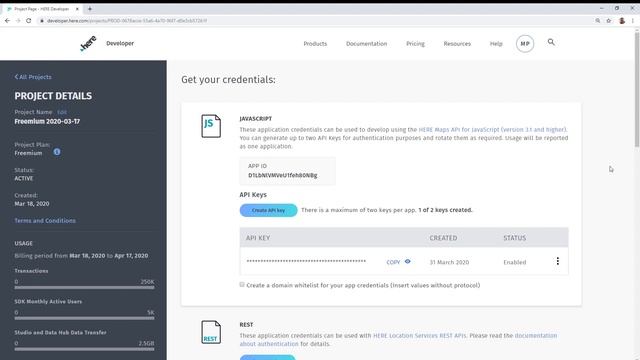
Task: Enable the domain whitelist checkbox
Action: click(242, 284)
